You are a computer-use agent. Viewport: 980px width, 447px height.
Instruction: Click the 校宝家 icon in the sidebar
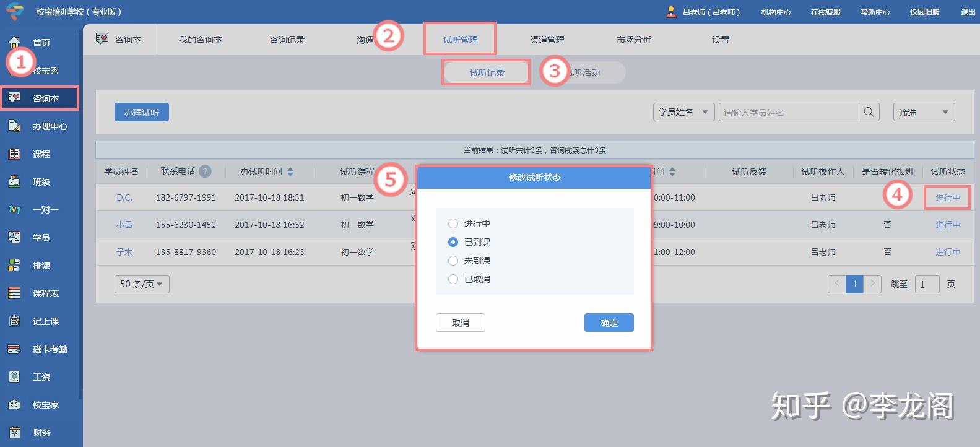pos(14,404)
